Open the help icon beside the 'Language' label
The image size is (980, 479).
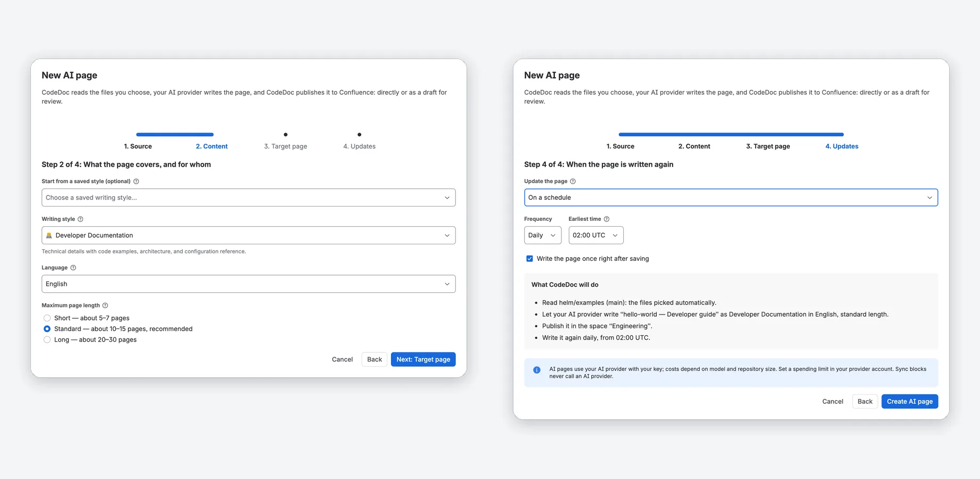73,268
